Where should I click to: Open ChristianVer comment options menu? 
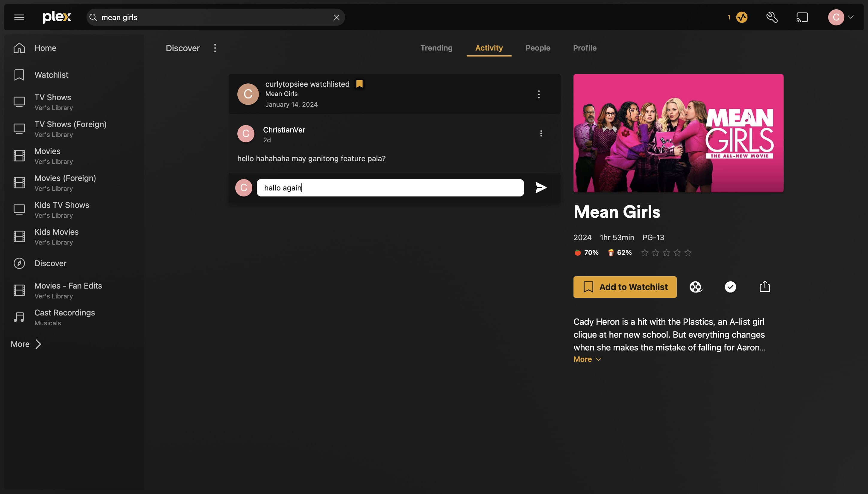tap(541, 133)
